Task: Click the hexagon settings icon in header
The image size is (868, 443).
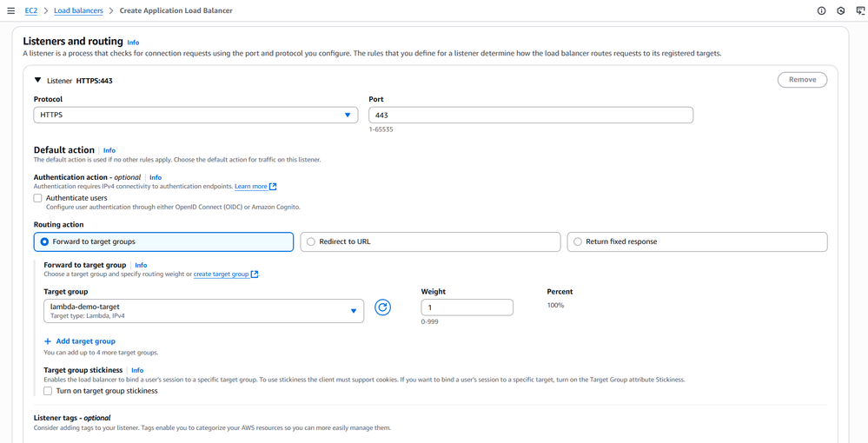Action: coord(840,10)
